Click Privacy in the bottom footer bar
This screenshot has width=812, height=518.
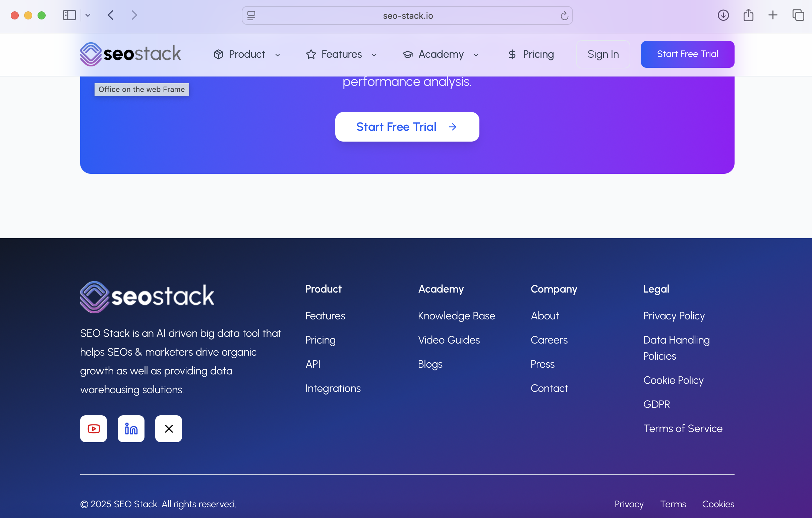click(x=629, y=504)
